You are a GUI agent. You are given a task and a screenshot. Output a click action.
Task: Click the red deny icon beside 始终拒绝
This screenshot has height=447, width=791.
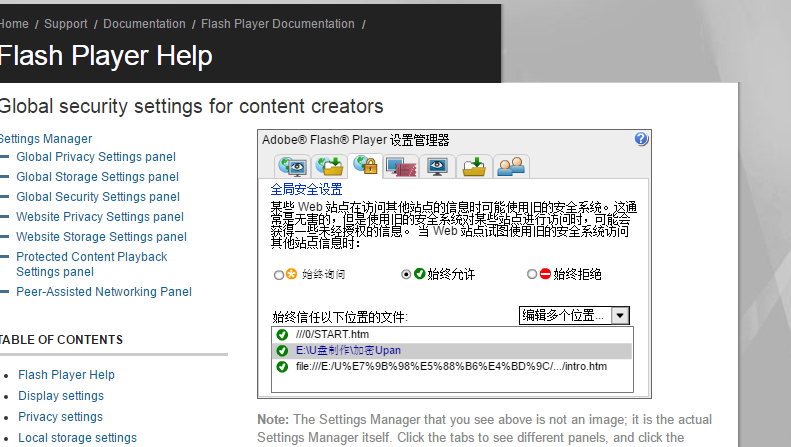(545, 274)
